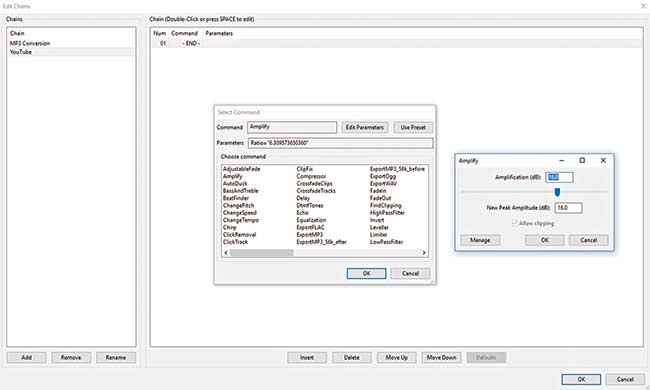This screenshot has height=390, width=650.
Task: Select ChangeSpeed in the command list
Action: [240, 213]
